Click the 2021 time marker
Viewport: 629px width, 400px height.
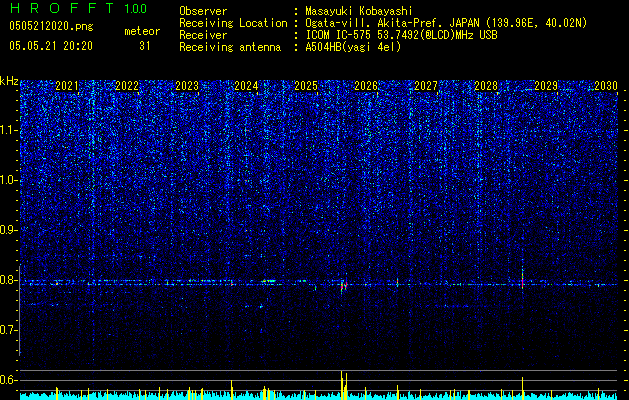pyautogui.click(x=67, y=86)
